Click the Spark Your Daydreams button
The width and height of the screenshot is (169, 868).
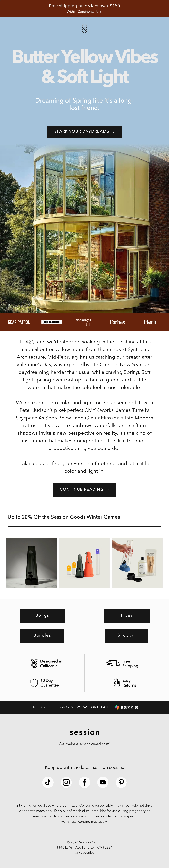tap(84, 131)
